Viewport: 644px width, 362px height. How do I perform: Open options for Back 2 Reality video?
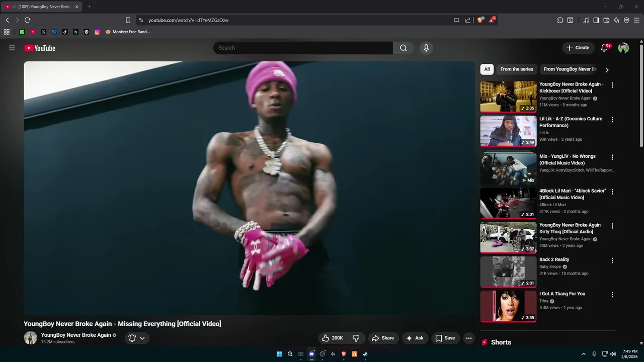[x=612, y=260]
